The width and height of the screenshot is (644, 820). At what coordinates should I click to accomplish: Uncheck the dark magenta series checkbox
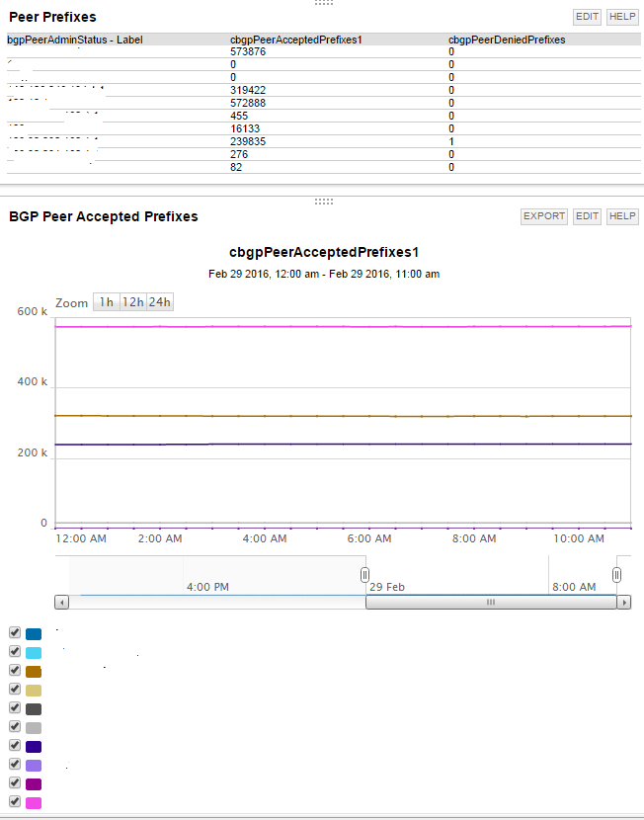pyautogui.click(x=15, y=782)
